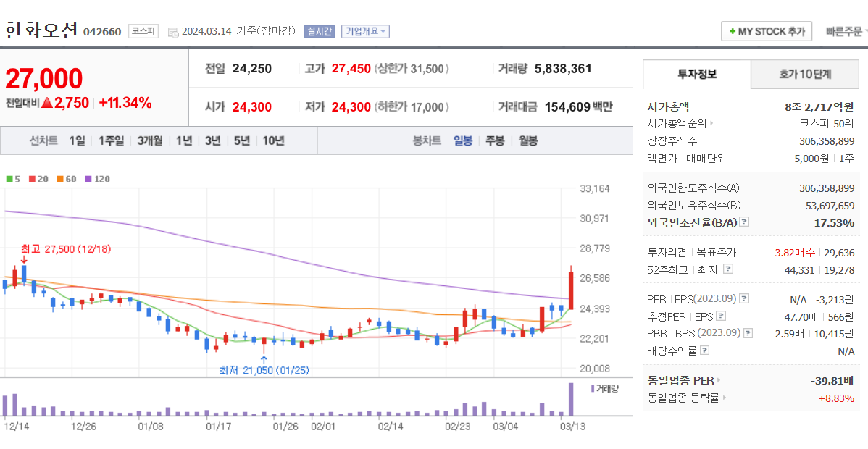Click help icon next to 배당수익률
The height and width of the screenshot is (449, 868).
(x=705, y=351)
